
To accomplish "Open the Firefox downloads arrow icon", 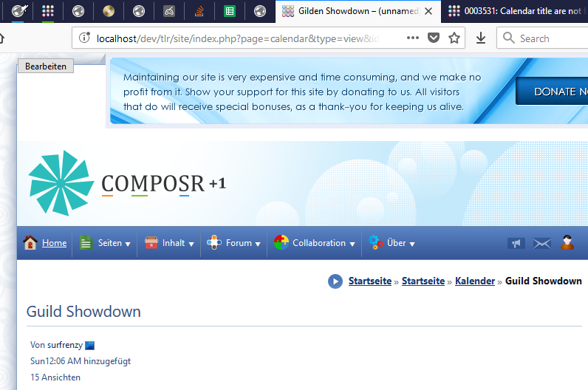I will pyautogui.click(x=481, y=38).
